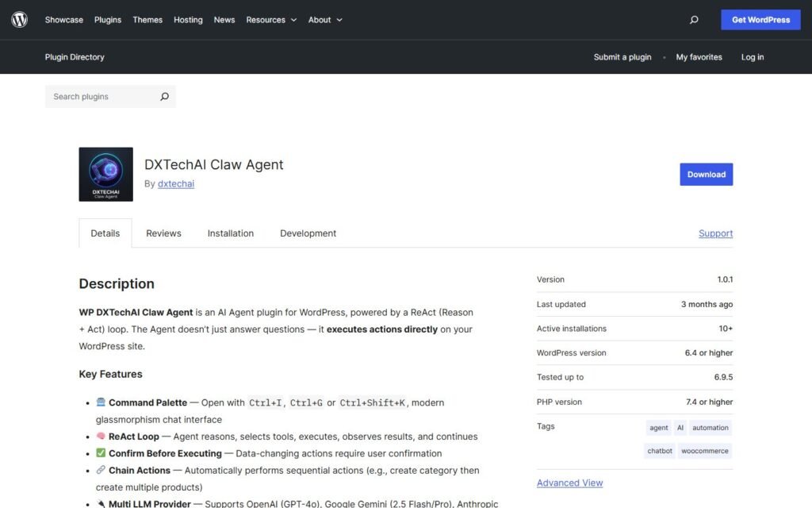
Task: Switch to the Installation tab
Action: click(231, 233)
